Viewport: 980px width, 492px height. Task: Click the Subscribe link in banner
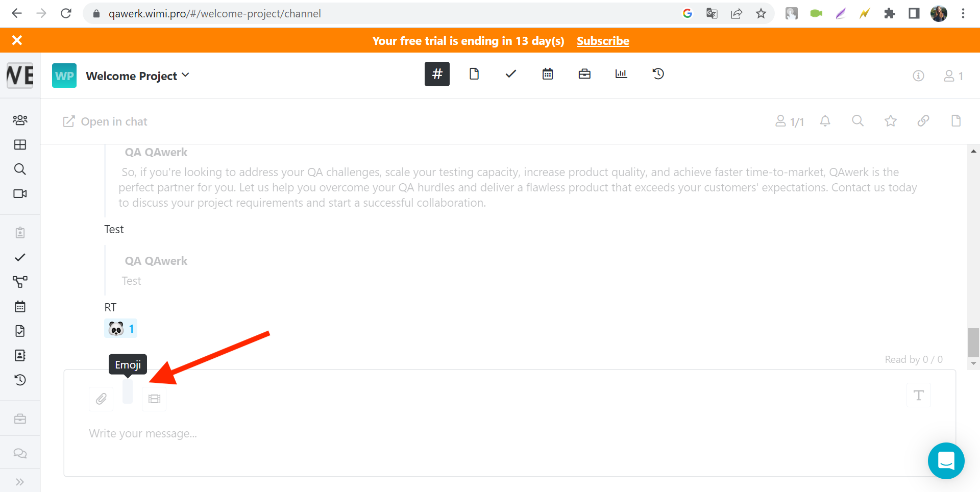click(603, 41)
